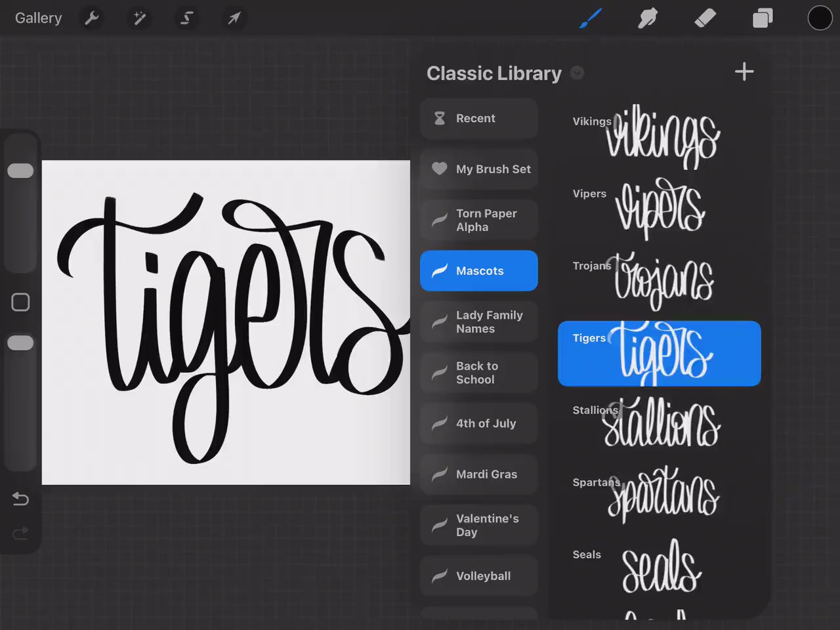Add a new brush with plus
This screenshot has height=630, width=840.
pos(744,72)
